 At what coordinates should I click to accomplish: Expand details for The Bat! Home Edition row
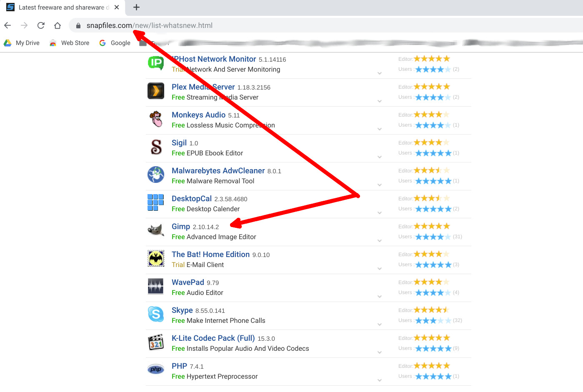380,269
